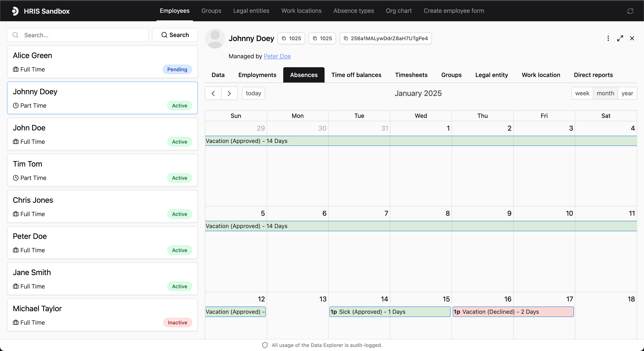
Task: Click the Search button
Action: pyautogui.click(x=175, y=35)
